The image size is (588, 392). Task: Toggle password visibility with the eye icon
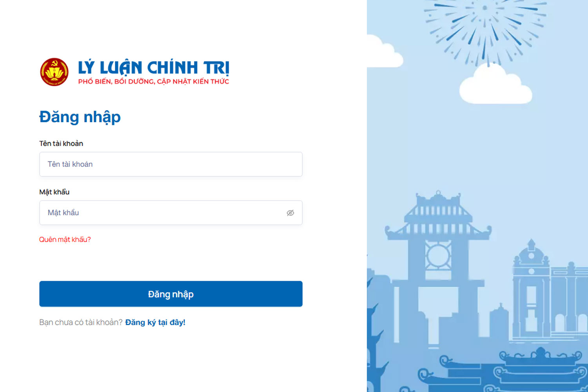[290, 213]
